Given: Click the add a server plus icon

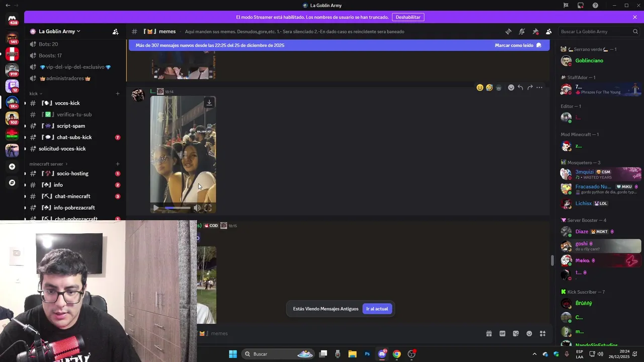Looking at the screenshot, I should pyautogui.click(x=12, y=166).
